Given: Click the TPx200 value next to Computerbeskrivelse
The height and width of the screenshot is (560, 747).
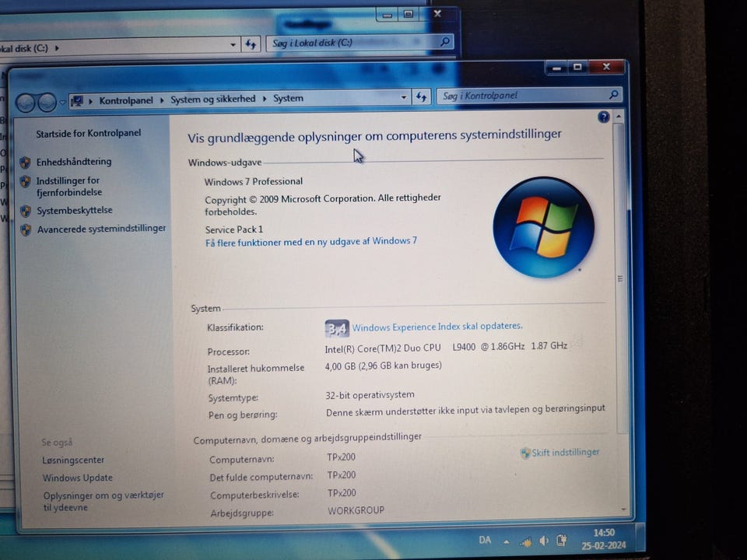Looking at the screenshot, I should (x=342, y=493).
